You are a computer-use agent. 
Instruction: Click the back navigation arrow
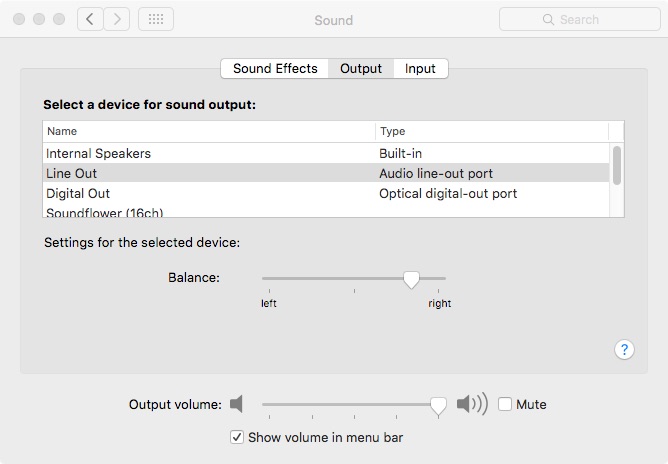point(90,19)
